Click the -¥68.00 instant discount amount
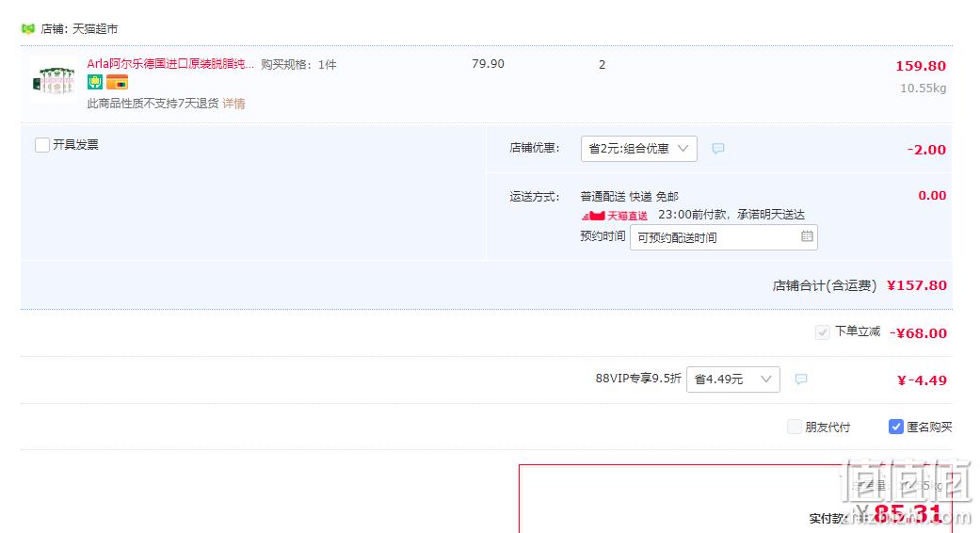 918,333
